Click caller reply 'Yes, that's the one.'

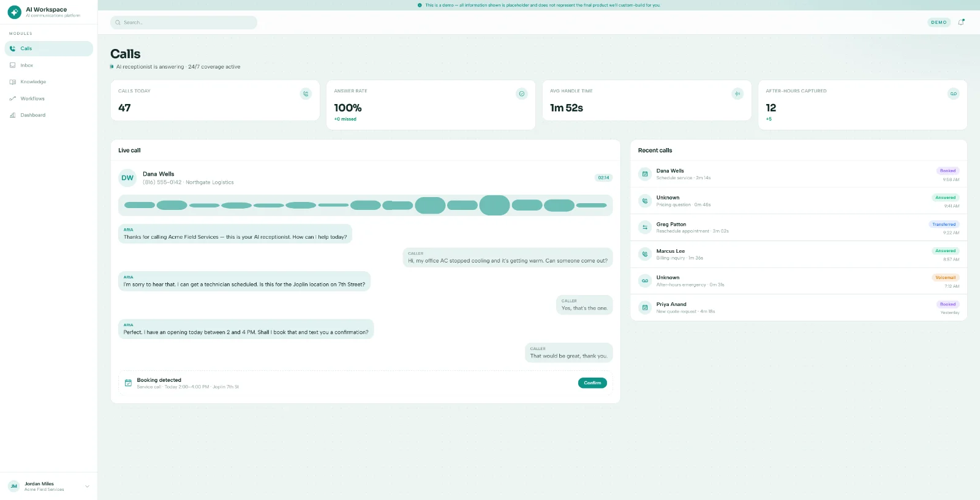coord(584,305)
